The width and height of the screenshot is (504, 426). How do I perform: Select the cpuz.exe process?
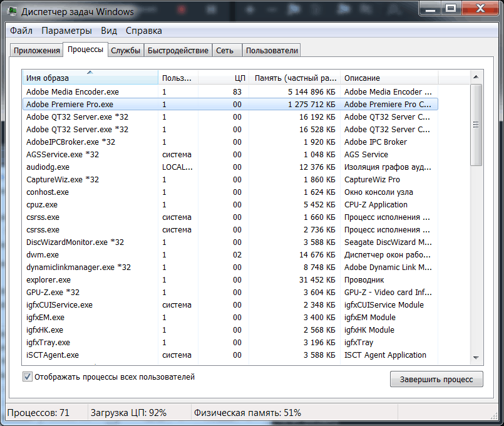pos(230,205)
